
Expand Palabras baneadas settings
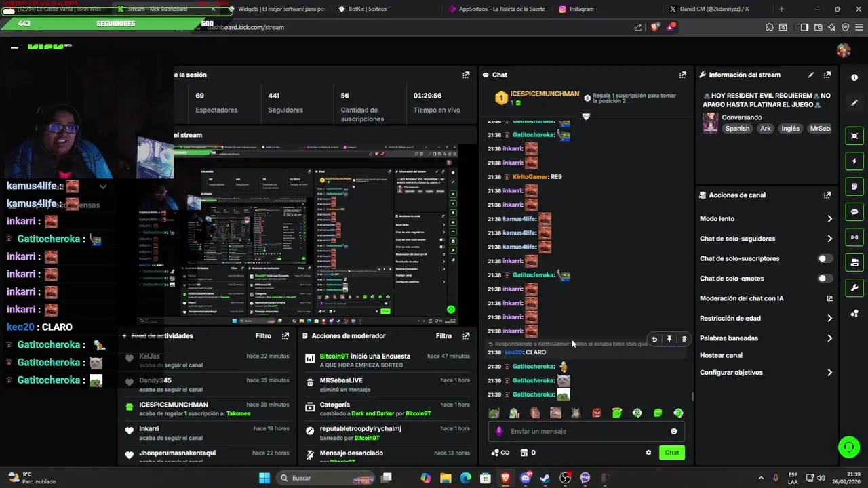pos(829,338)
